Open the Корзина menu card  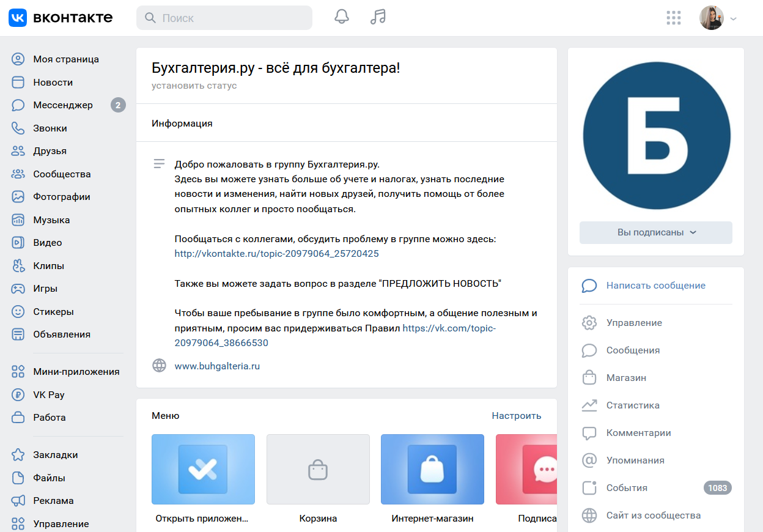[318, 479]
